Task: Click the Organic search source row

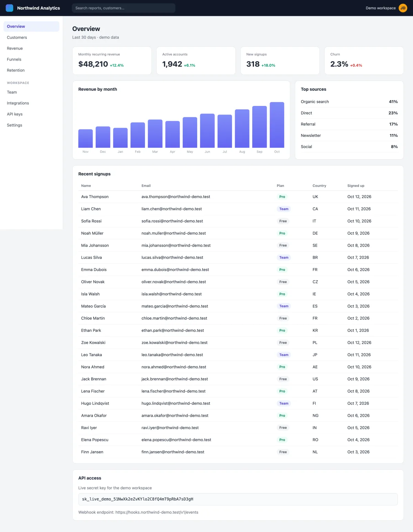Action: (x=349, y=102)
